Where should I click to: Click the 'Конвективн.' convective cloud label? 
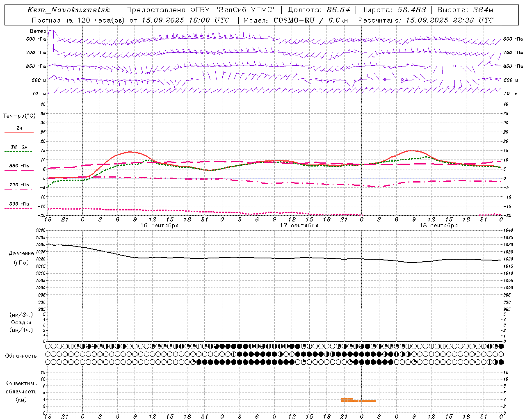pyautogui.click(x=21, y=383)
